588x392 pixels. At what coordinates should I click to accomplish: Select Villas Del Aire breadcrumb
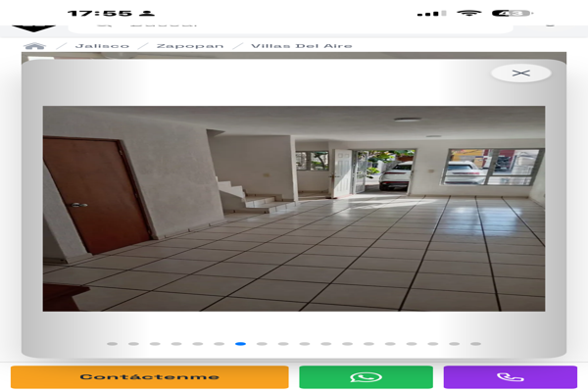287,46
